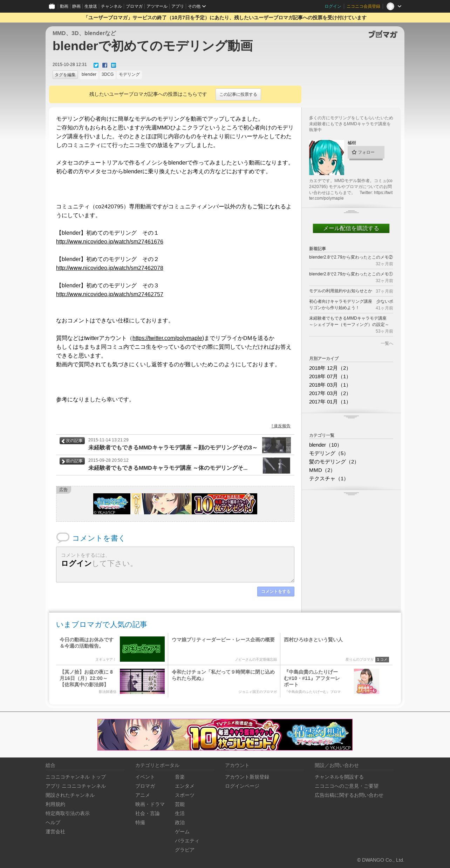This screenshot has height=868, width=450.
Task: Share article on Twitter icon
Action: tap(96, 65)
